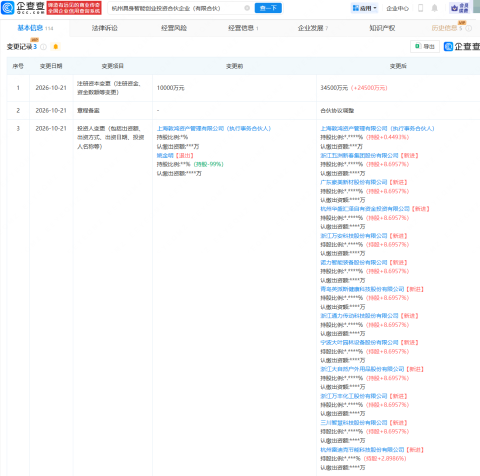Click the 企查查 logo at top left

pos(23,8)
